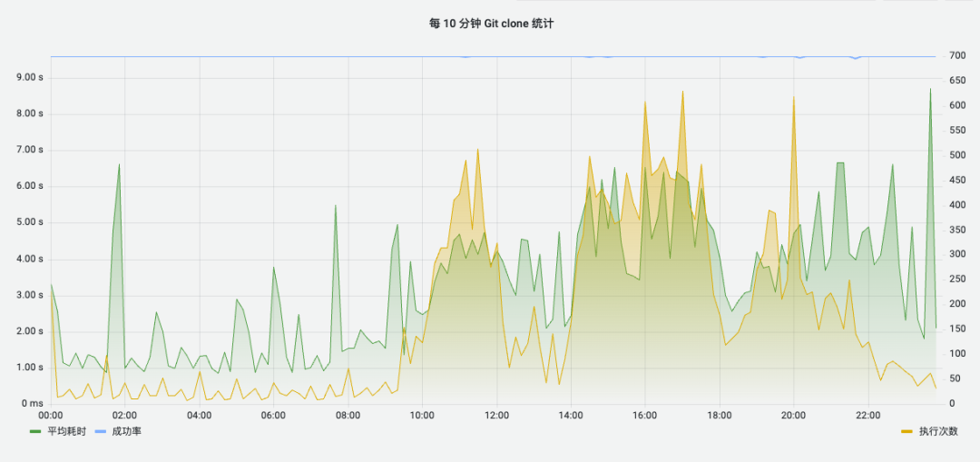This screenshot has width=980, height=462.
Task: Click the 04:00 x-axis label
Action: pyautogui.click(x=200, y=415)
